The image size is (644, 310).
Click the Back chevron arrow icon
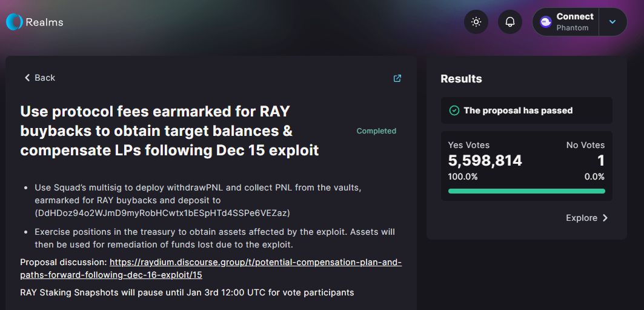(27, 78)
